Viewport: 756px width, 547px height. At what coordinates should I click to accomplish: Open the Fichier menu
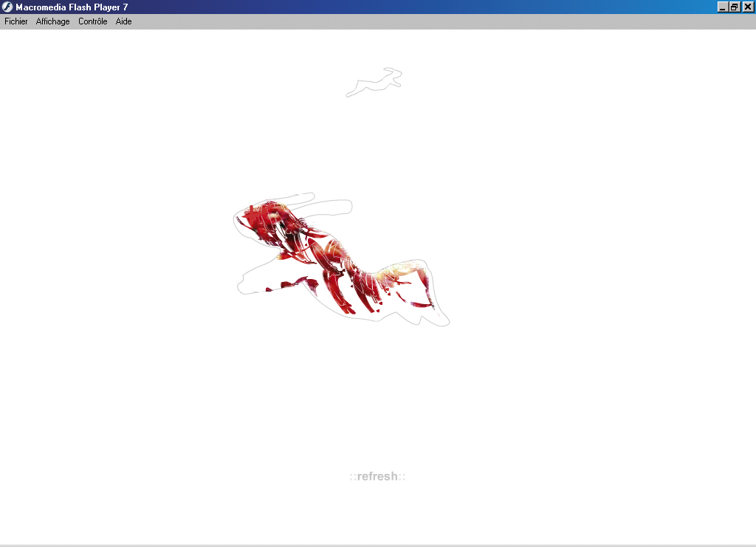(x=16, y=21)
